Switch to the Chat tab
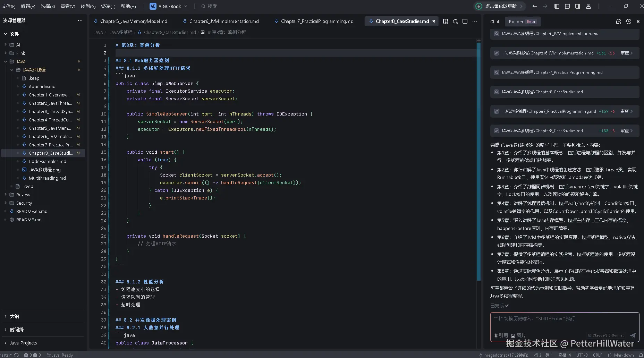644x358 pixels. 495,22
